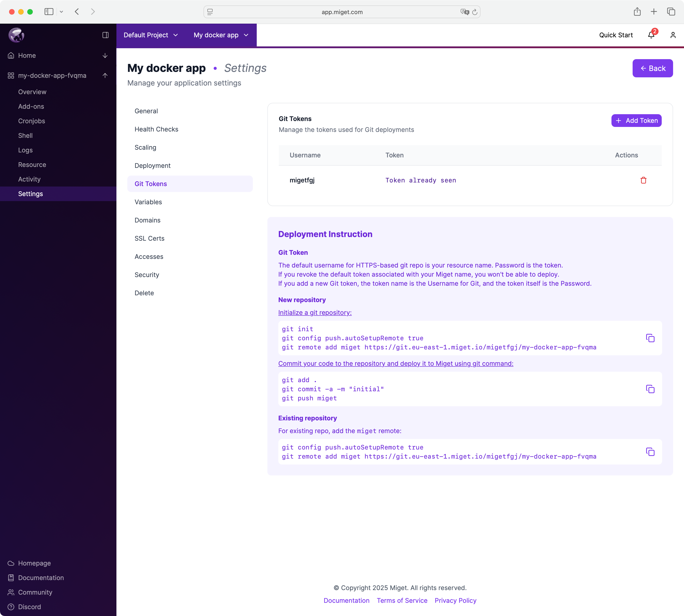Open Activity in the sidebar
This screenshot has height=616, width=684.
[29, 179]
